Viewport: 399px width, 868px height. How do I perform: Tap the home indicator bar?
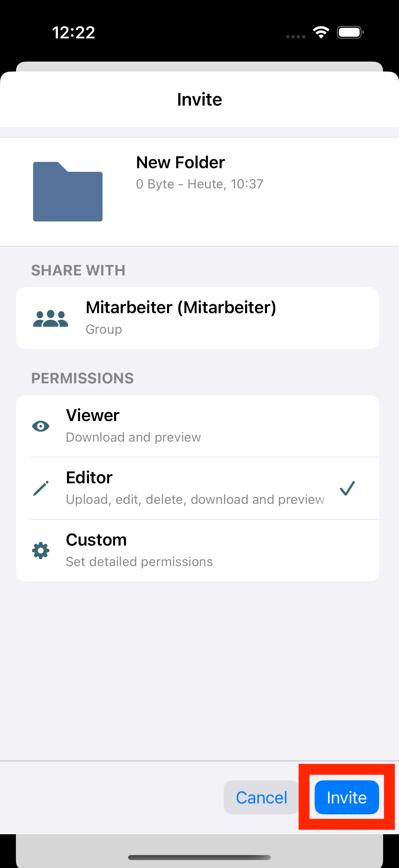[199, 857]
